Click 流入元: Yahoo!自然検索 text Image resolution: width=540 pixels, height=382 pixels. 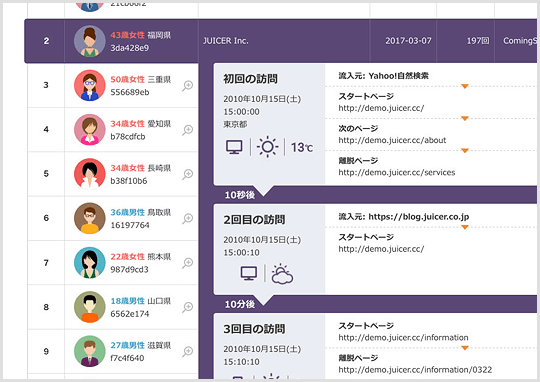[383, 76]
